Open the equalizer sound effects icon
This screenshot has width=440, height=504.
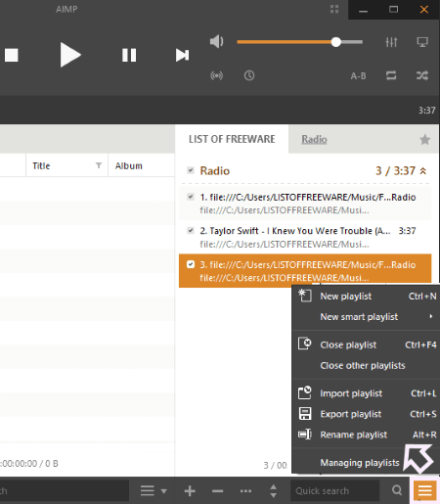pyautogui.click(x=391, y=42)
